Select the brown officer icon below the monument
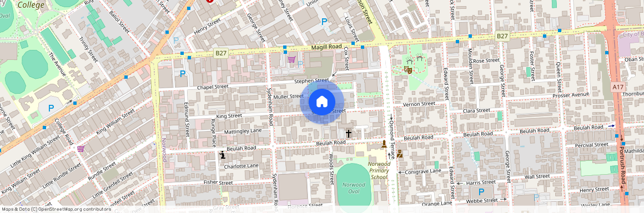This screenshot has width=644, height=213. (x=400, y=154)
